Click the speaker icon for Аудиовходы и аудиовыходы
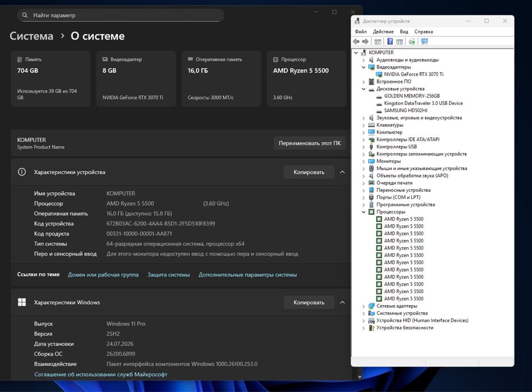Screen dimensions: 532x392 click(371, 59)
